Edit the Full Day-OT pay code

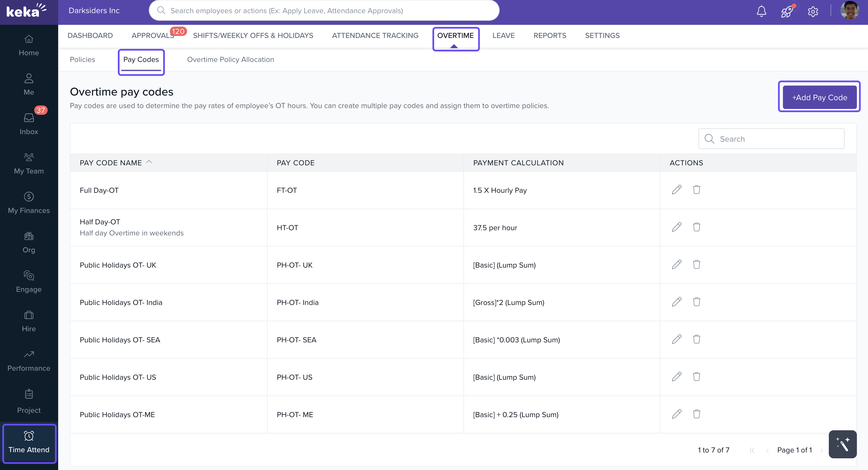pyautogui.click(x=676, y=190)
